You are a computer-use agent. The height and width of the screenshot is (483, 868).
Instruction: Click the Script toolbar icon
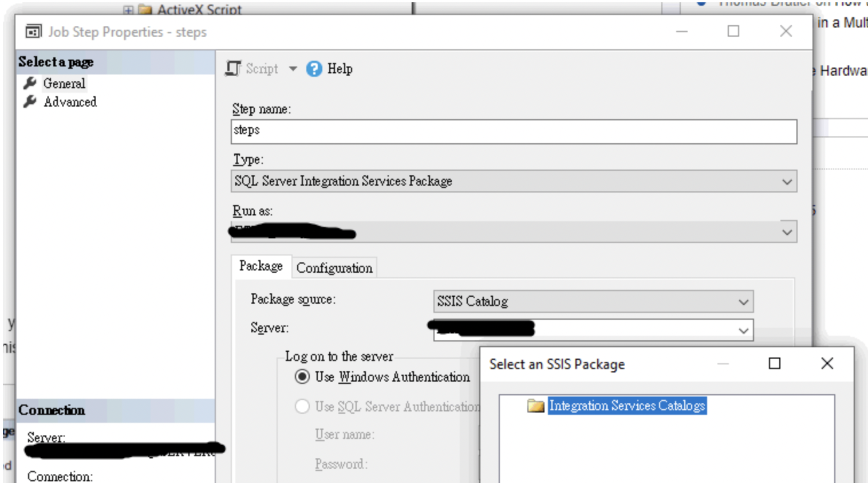(233, 69)
